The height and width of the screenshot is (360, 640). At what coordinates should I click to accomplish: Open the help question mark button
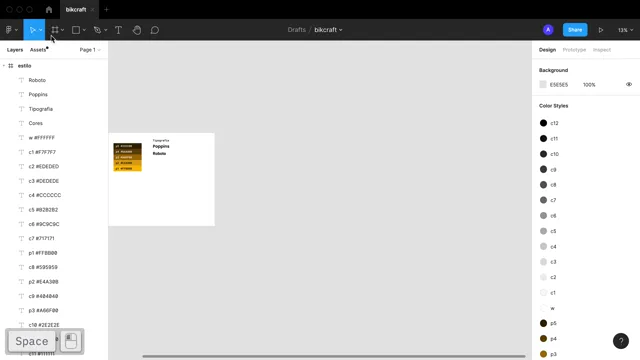(620, 341)
